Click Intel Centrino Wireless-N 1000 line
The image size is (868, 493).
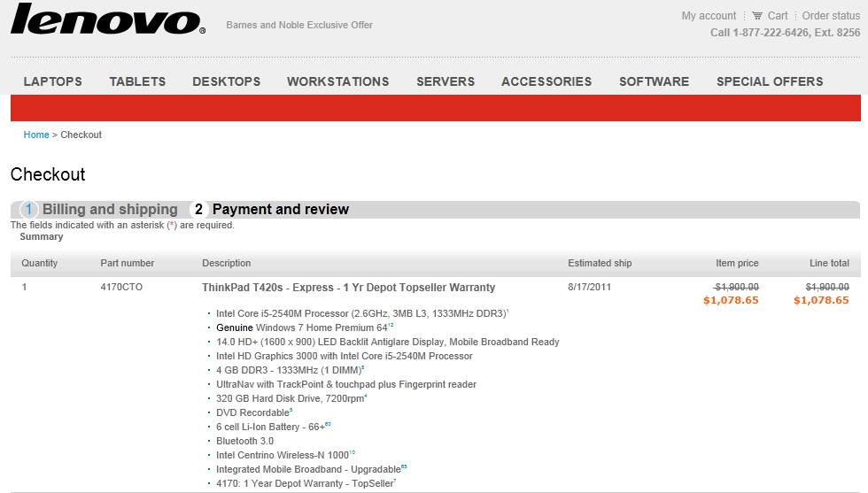coord(285,455)
